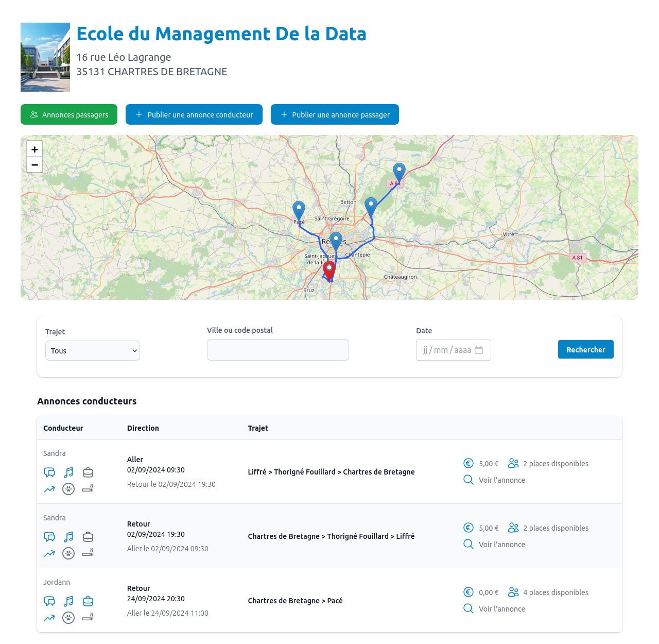Screen dimensions: 659x644
Task: Click the paw pets icon in second row
Action: 68,553
